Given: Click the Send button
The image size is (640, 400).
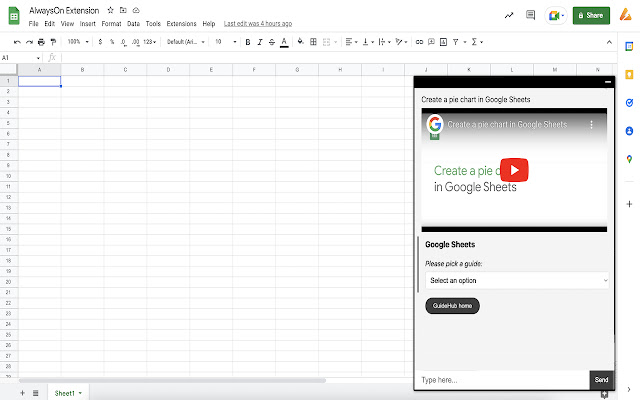Looking at the screenshot, I should (601, 380).
